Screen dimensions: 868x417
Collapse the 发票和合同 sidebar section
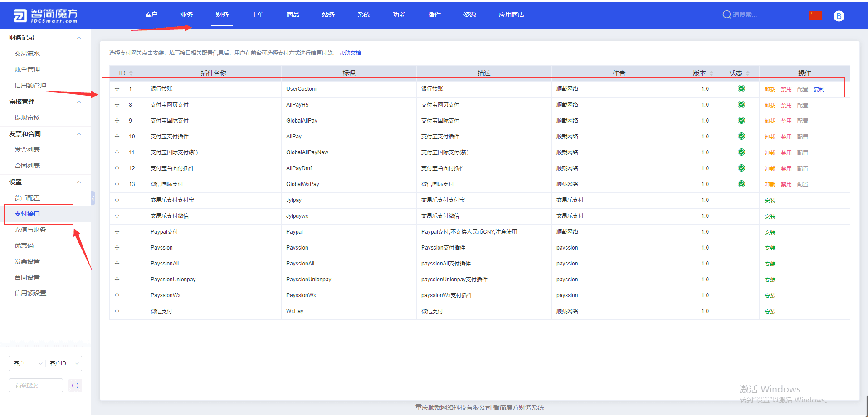click(79, 134)
